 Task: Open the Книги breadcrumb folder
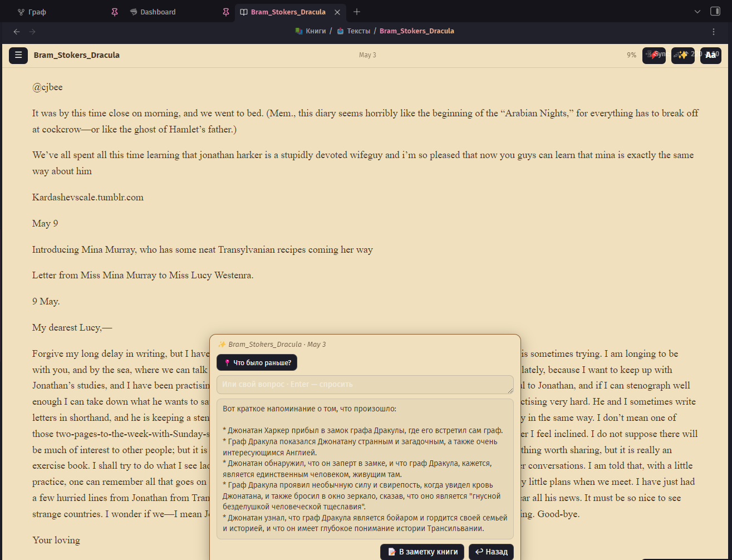(311, 31)
